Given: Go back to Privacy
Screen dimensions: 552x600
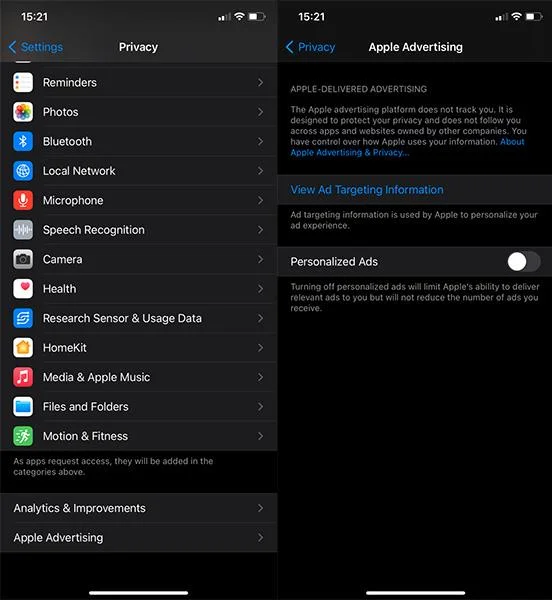Looking at the screenshot, I should coord(310,47).
